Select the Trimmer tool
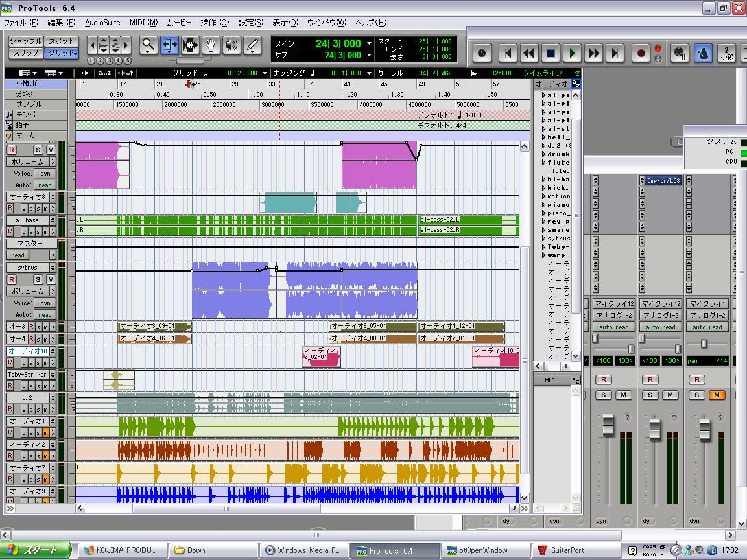The width and height of the screenshot is (747, 560). (x=170, y=46)
